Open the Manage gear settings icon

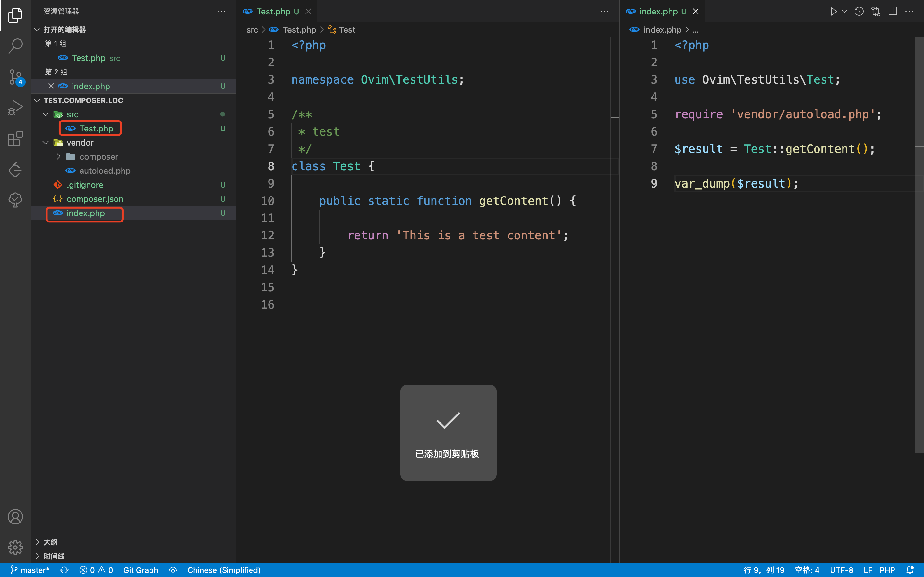click(x=15, y=547)
